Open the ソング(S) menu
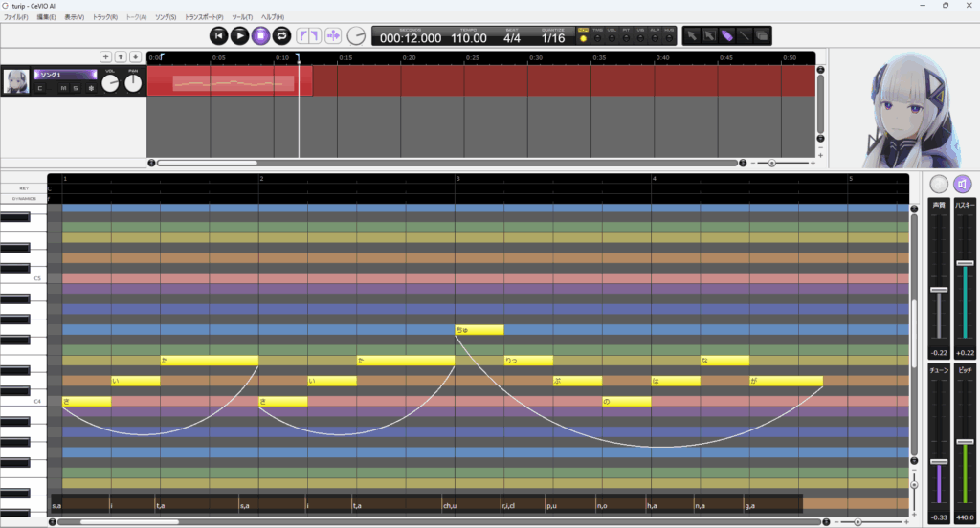This screenshot has width=980, height=528. [x=166, y=17]
